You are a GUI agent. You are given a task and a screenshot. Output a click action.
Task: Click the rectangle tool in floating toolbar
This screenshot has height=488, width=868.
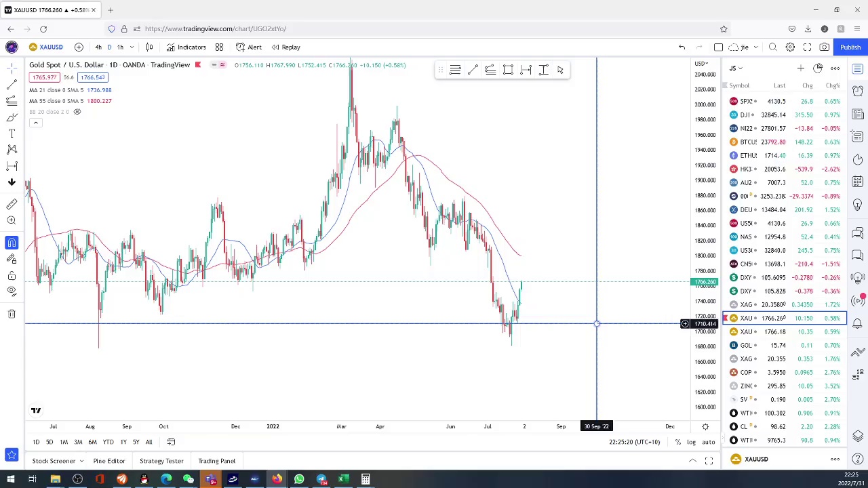(508, 70)
